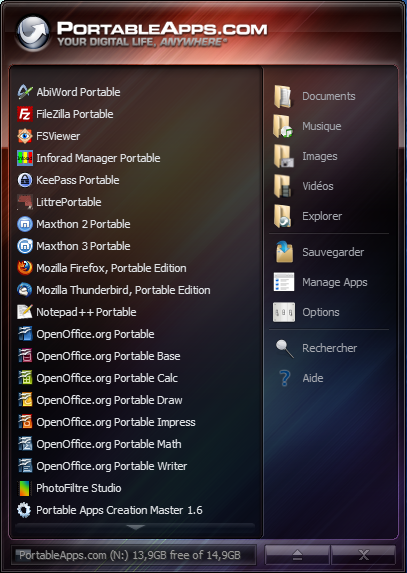Image resolution: width=407 pixels, height=573 pixels.
Task: Click the Rechercher magnifier icon
Action: pyautogui.click(x=285, y=348)
